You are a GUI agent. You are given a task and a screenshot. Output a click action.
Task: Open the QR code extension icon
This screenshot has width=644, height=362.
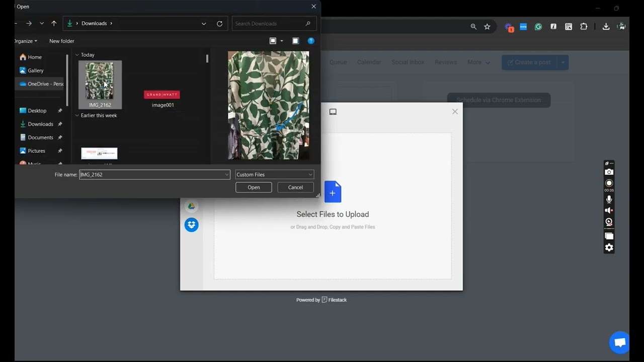(x=569, y=27)
